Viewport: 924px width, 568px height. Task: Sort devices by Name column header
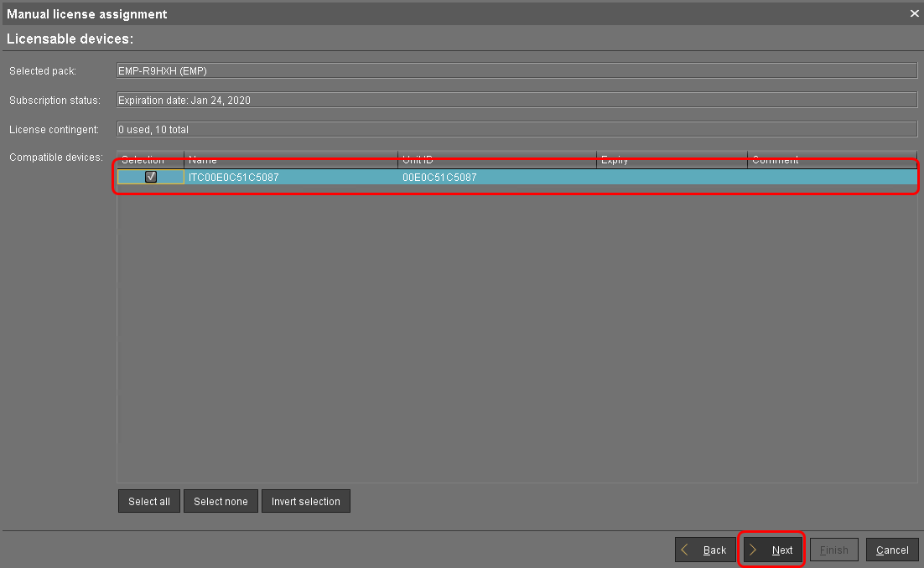coord(290,160)
